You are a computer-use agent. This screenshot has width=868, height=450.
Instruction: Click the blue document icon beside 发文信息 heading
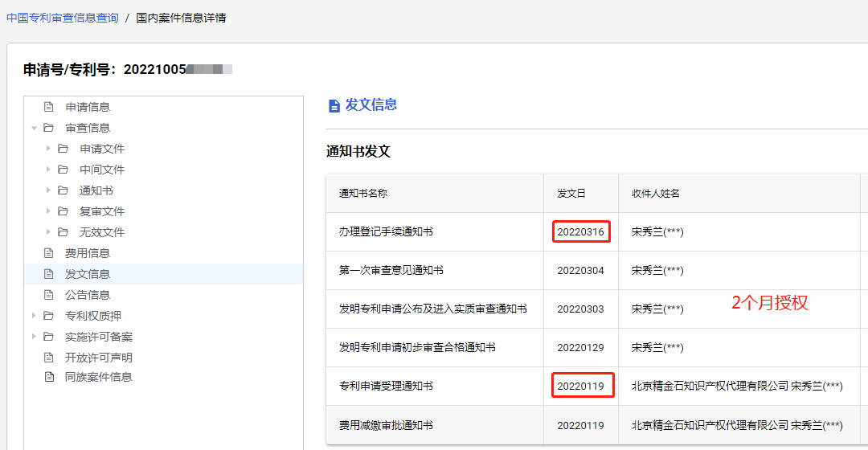(334, 106)
